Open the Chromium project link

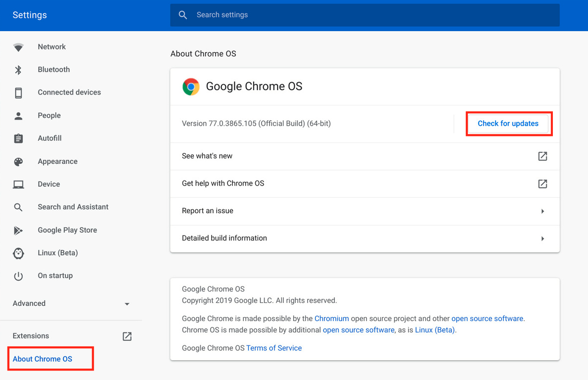click(x=331, y=319)
